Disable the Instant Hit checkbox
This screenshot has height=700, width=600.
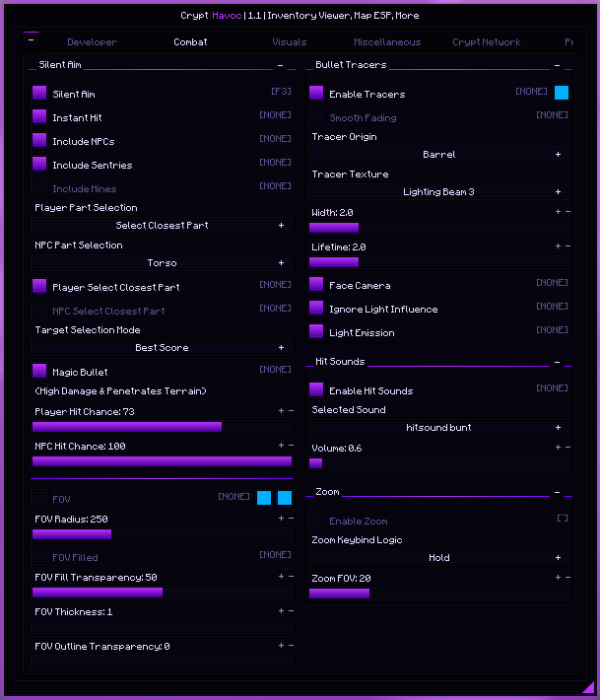click(x=39, y=116)
